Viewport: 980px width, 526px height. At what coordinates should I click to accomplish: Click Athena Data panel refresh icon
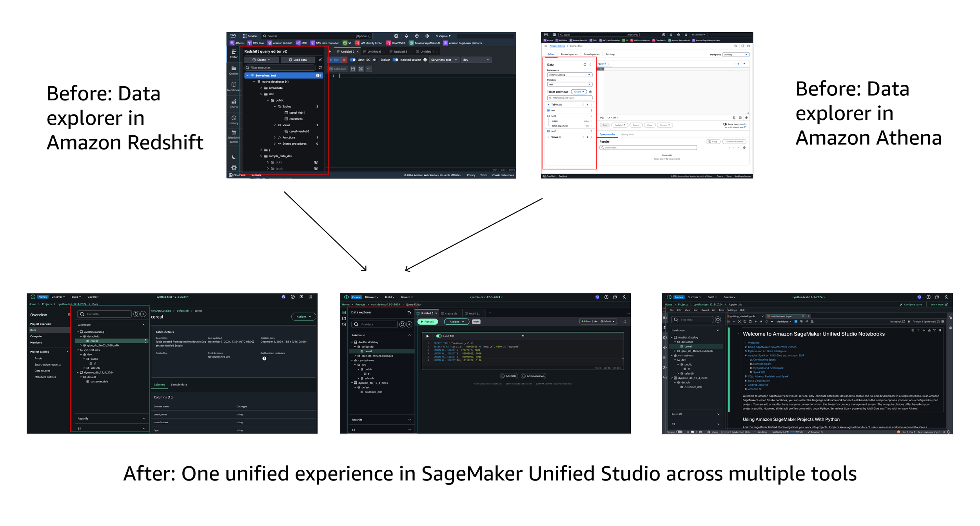(585, 65)
